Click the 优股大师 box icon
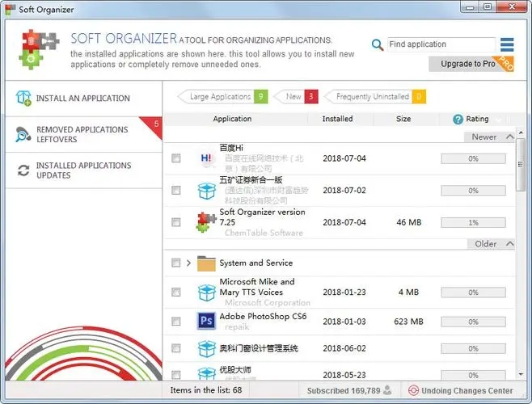Image resolution: width=532 pixels, height=404 pixels. [207, 373]
